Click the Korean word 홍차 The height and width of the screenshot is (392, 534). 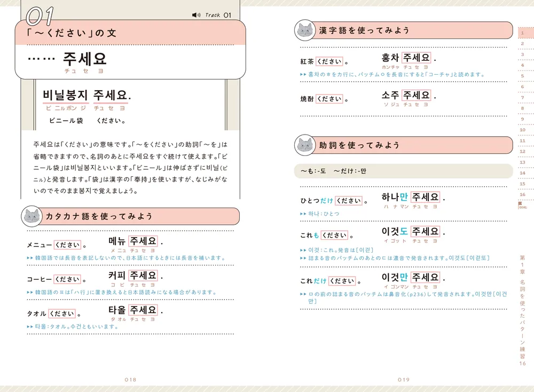click(390, 58)
